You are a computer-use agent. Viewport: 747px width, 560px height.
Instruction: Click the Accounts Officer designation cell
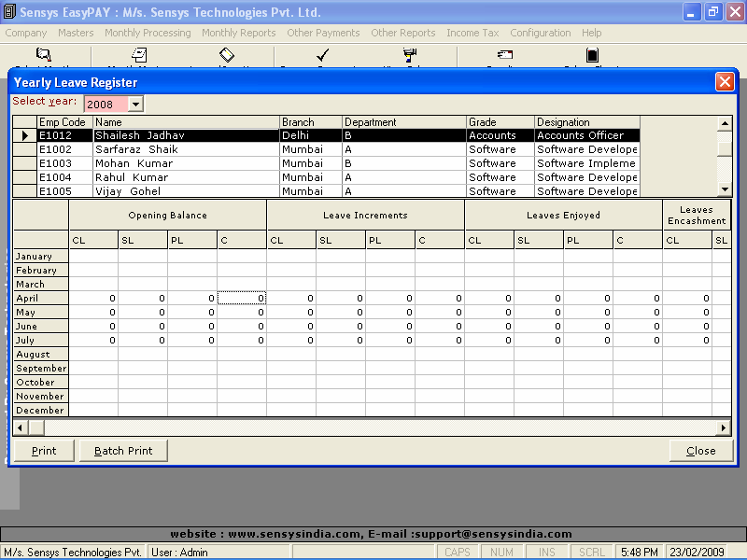click(587, 135)
